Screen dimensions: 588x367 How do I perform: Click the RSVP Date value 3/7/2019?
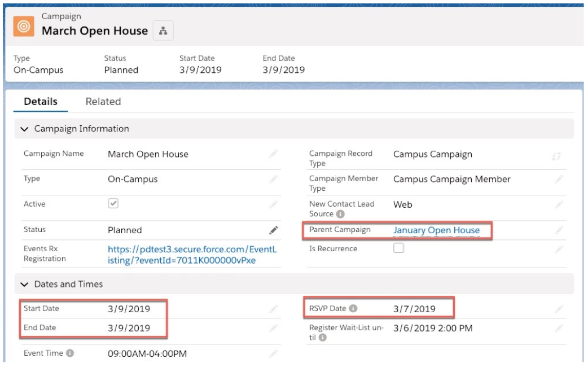tap(414, 308)
